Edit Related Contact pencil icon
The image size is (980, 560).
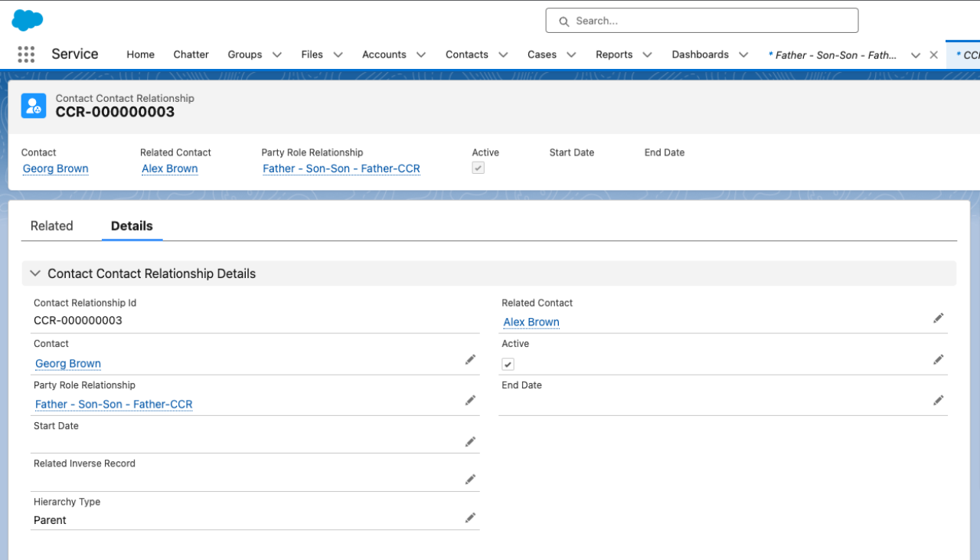[x=939, y=318]
